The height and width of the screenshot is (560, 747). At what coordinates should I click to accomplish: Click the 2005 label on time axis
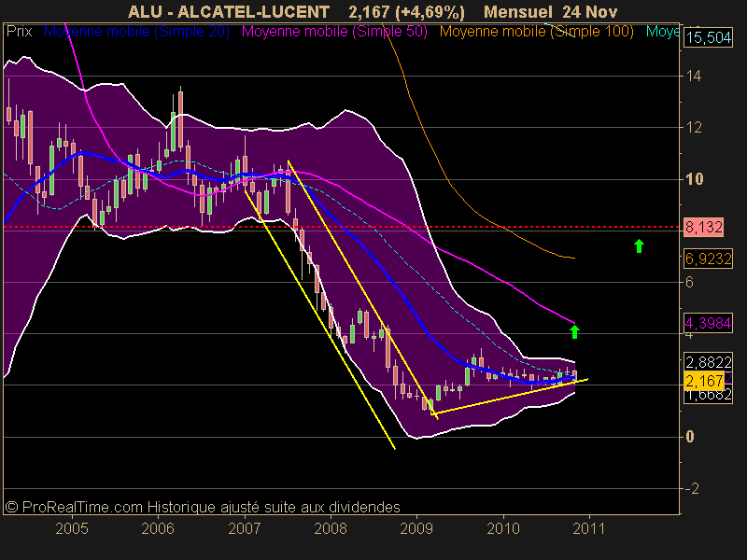72,528
